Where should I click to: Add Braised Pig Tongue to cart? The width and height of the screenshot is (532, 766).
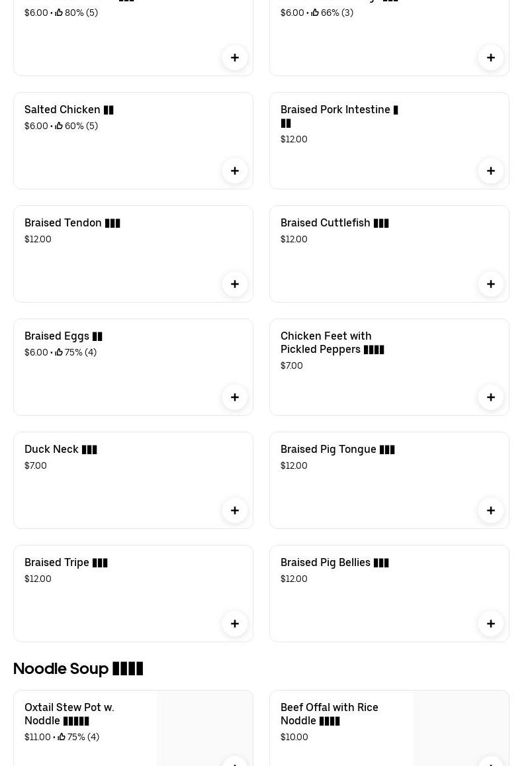(491, 510)
